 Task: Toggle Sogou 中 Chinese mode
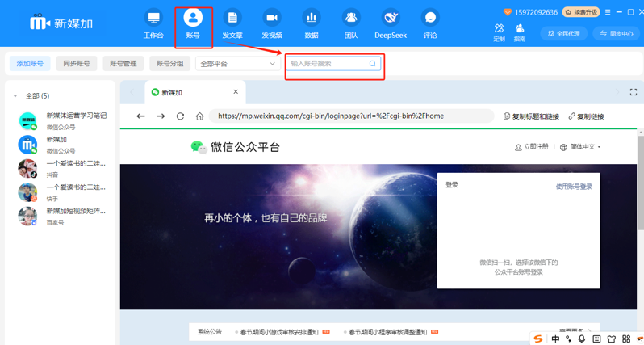556,339
